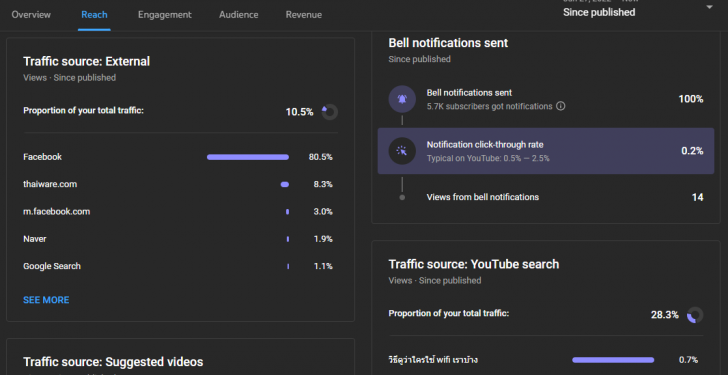The width and height of the screenshot is (728, 375).
Task: Click the YouTube search proportion donut chart
Action: 695,315
